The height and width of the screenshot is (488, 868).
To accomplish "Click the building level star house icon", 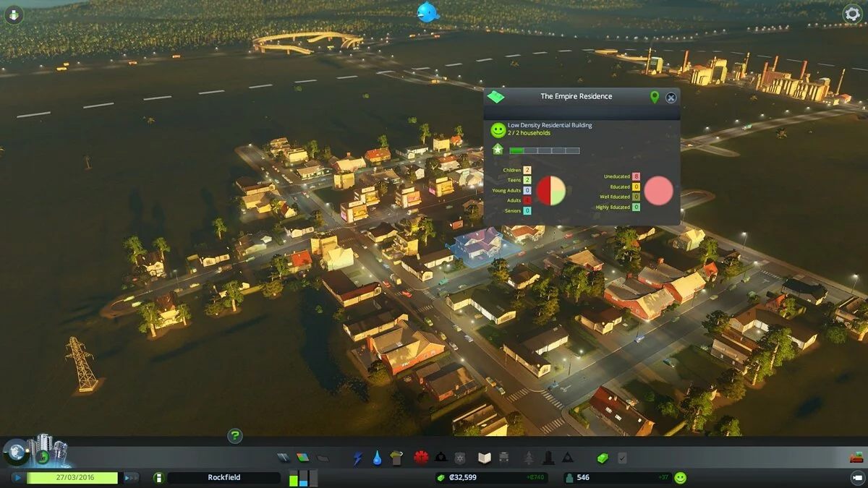I will [498, 150].
